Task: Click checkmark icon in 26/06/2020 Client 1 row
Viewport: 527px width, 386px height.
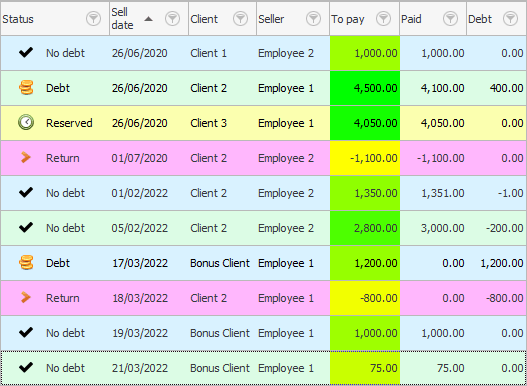Action: tap(26, 53)
